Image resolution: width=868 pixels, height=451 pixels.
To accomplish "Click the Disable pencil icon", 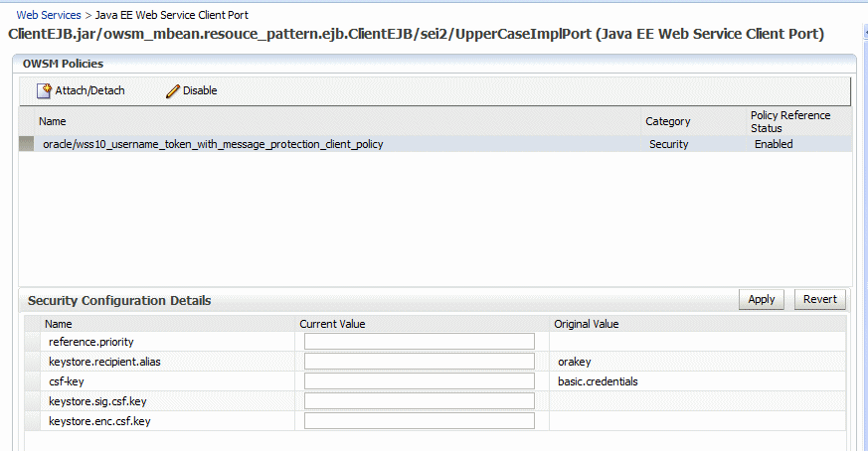I will tap(173, 91).
